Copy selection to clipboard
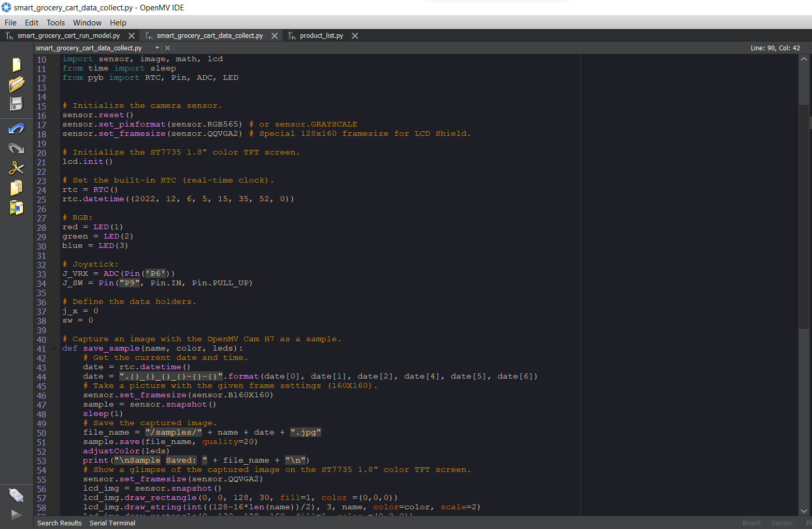 pyautogui.click(x=16, y=188)
